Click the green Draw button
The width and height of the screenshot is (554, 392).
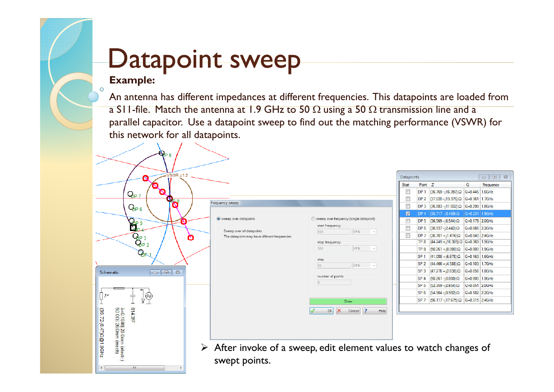[x=348, y=301]
